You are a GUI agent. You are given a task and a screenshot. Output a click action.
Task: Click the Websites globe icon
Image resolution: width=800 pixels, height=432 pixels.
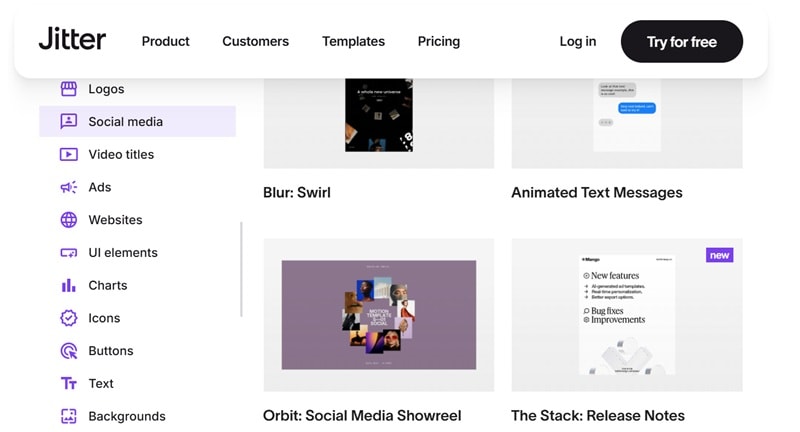[69, 220]
